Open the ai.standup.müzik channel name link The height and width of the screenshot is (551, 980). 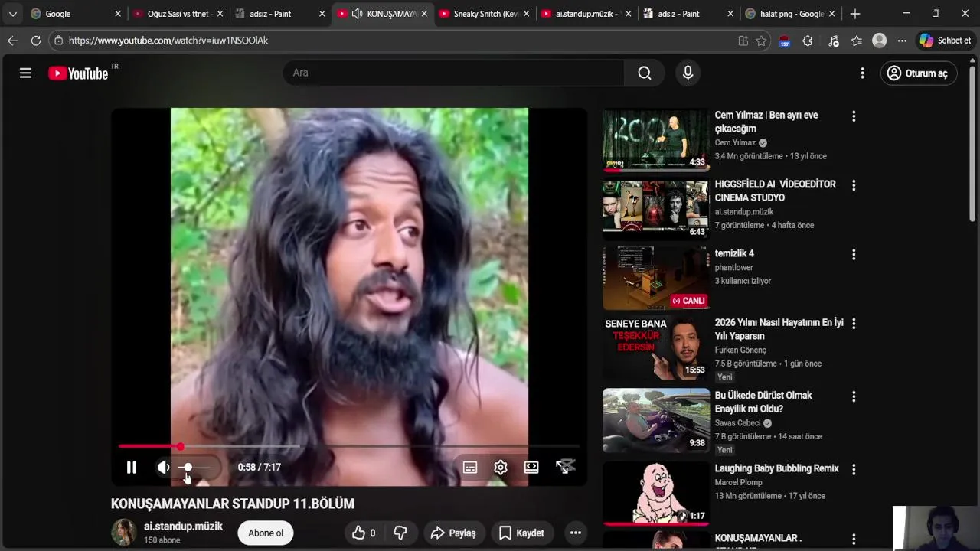click(x=183, y=527)
